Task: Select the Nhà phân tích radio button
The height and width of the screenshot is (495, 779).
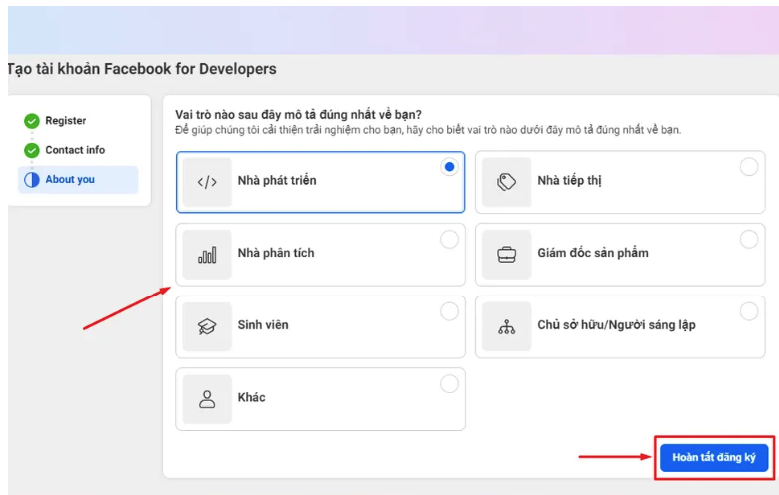Action: (x=449, y=240)
